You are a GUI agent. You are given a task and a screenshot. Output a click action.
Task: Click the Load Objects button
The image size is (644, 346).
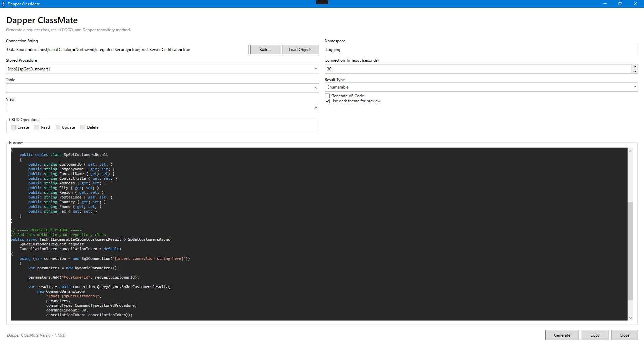coord(301,50)
